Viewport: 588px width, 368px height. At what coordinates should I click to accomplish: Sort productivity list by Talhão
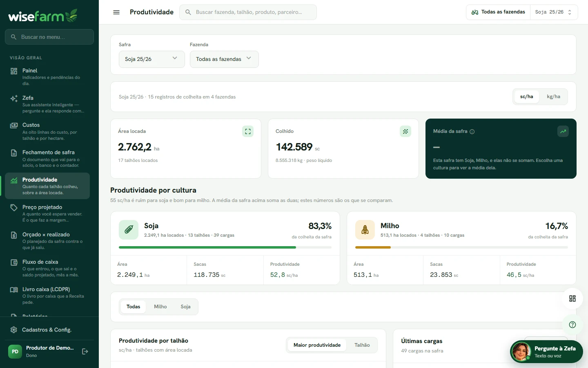pyautogui.click(x=362, y=345)
